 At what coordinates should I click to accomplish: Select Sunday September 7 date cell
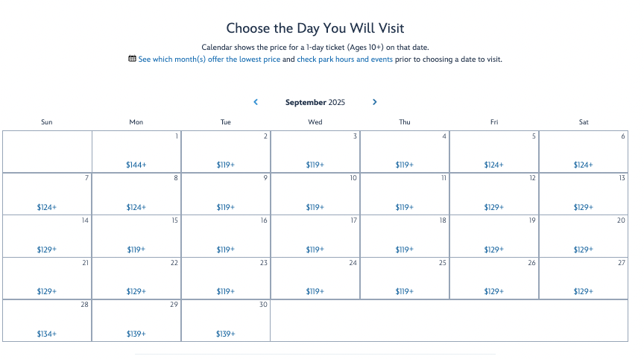coord(47,194)
